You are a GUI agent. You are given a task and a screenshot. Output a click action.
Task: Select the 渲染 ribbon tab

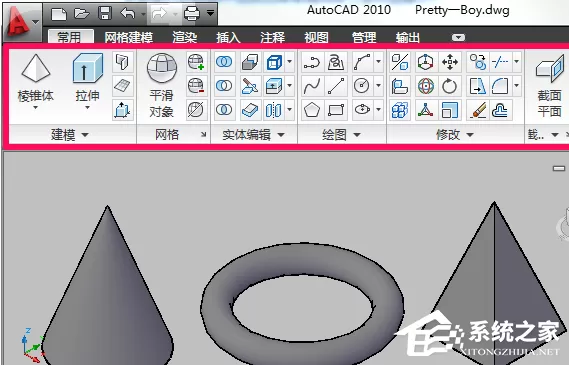coord(185,37)
